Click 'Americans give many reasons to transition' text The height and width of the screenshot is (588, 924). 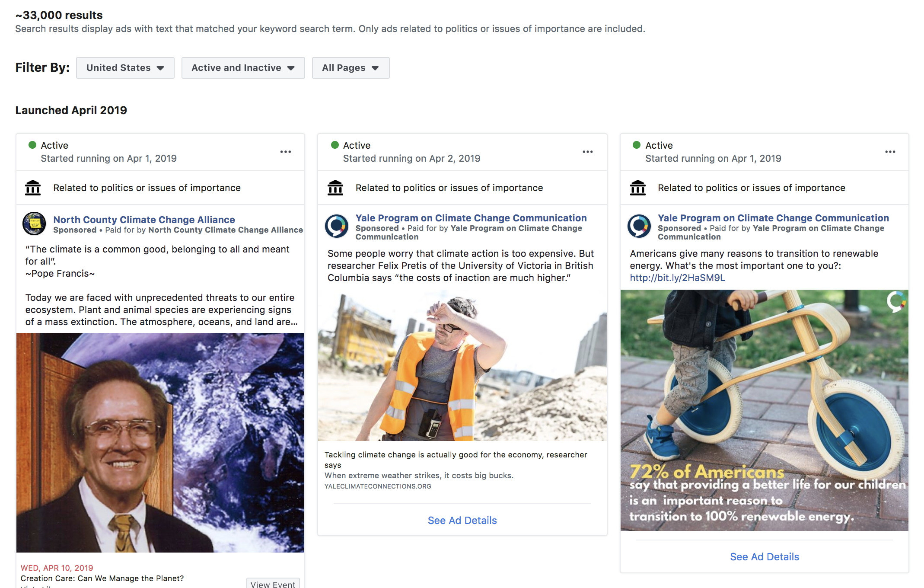pyautogui.click(x=754, y=259)
